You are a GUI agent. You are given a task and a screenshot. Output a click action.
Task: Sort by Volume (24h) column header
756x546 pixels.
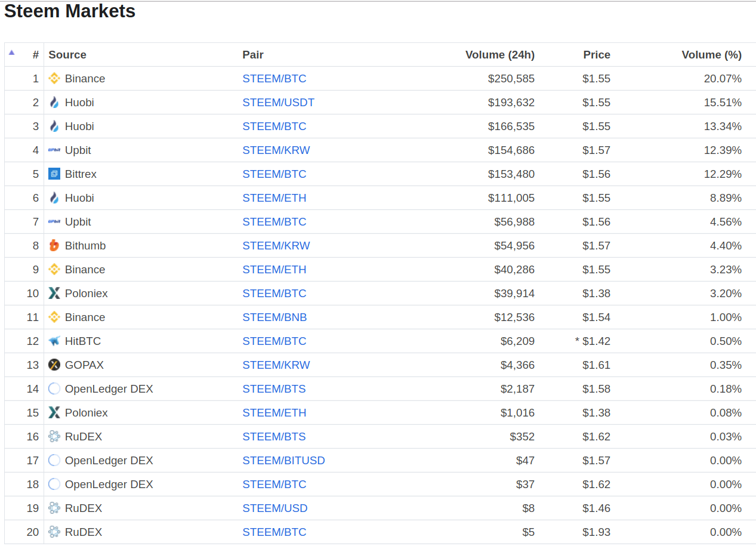point(500,54)
